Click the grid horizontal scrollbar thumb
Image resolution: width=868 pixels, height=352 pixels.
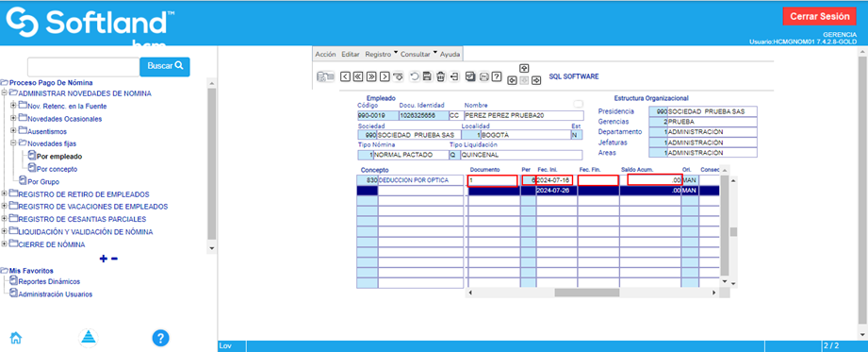tap(587, 293)
